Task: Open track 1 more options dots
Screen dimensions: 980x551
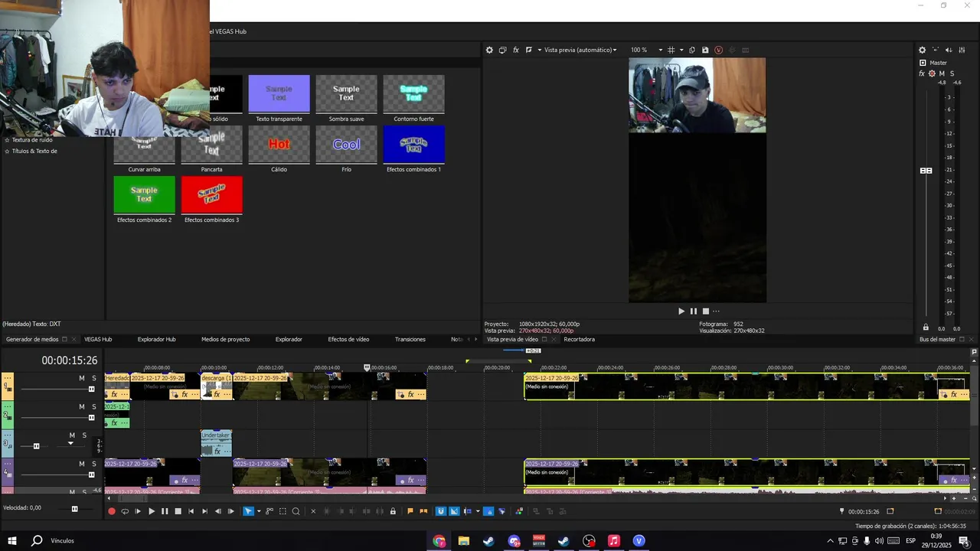Action: [x=8, y=378]
